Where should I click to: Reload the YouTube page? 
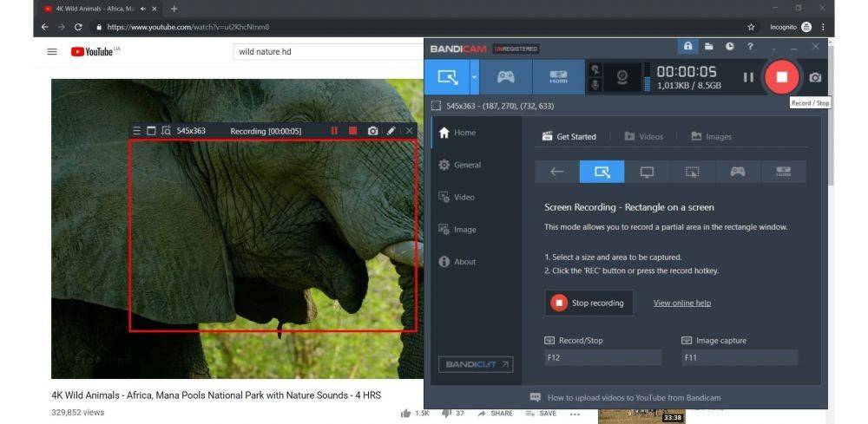78,27
